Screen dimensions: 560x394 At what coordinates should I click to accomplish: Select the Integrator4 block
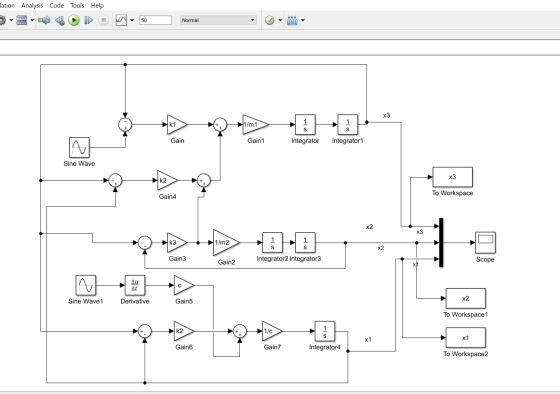[x=325, y=331]
